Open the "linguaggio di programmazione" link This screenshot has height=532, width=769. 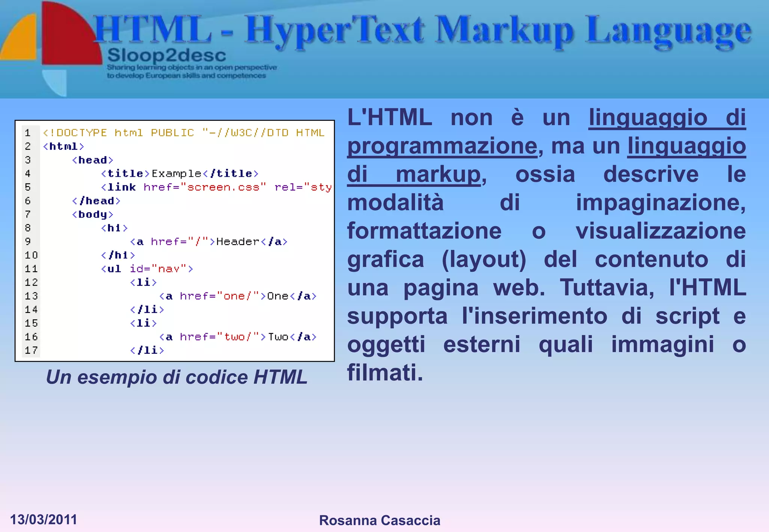pos(546,131)
